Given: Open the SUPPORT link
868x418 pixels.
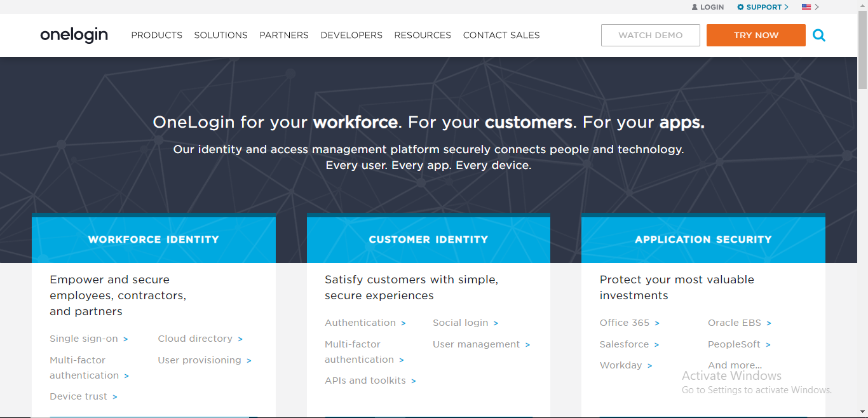Looking at the screenshot, I should (764, 8).
